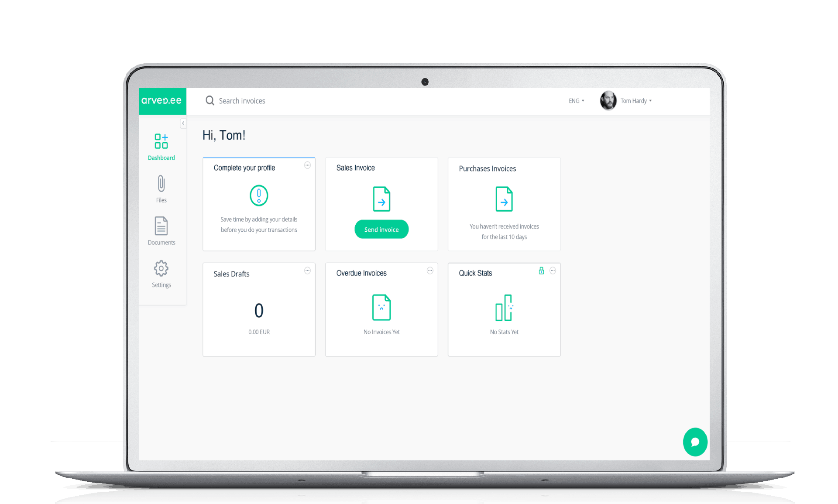Collapse the sidebar with the chevron
This screenshot has width=838, height=504.
click(183, 123)
